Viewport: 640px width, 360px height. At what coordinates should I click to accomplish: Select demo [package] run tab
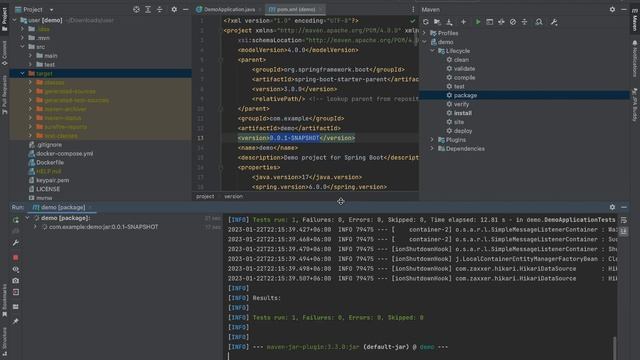[62, 207]
